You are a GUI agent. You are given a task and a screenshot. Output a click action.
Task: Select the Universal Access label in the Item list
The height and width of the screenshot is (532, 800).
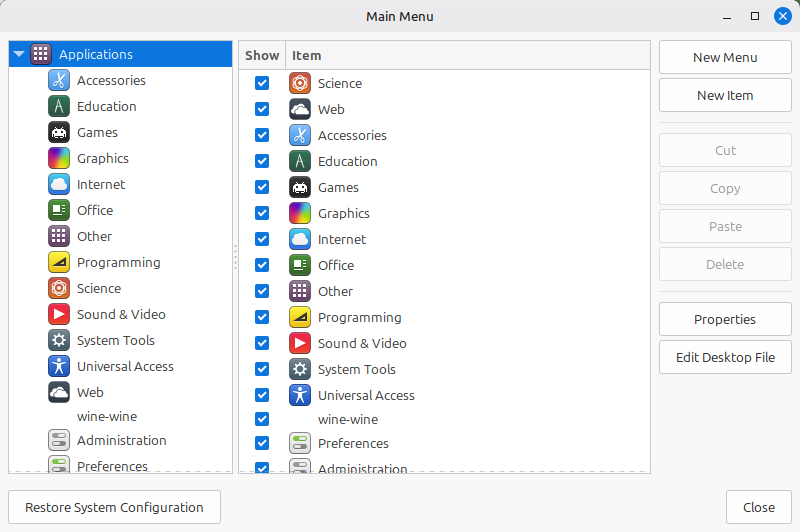point(366,395)
